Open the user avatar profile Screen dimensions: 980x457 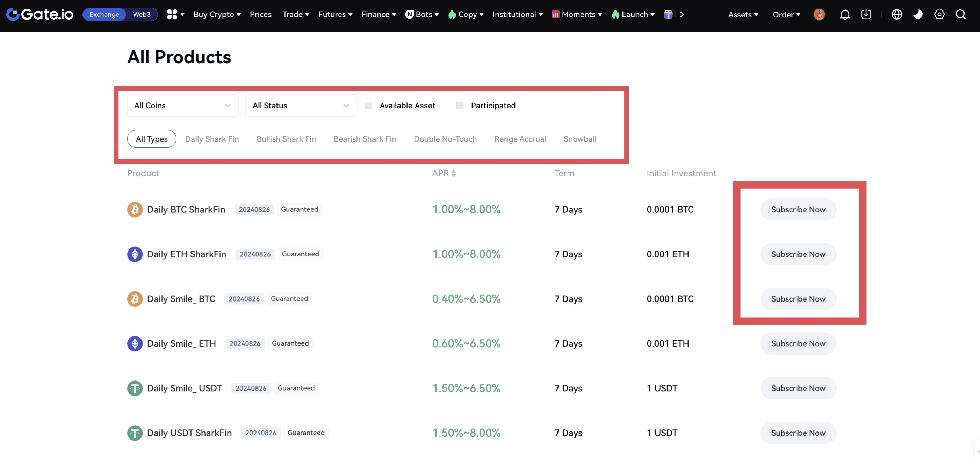819,14
